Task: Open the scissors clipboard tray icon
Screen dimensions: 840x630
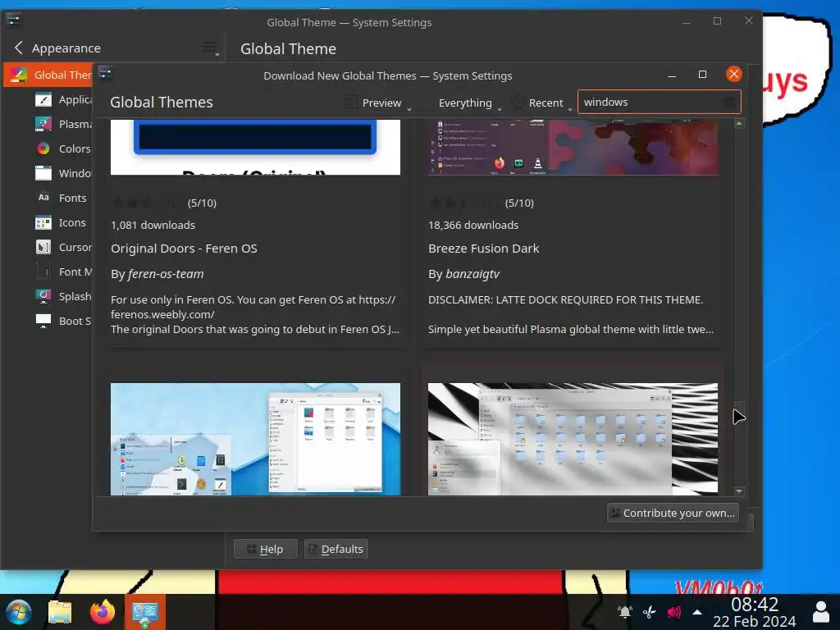Action: tap(650, 612)
